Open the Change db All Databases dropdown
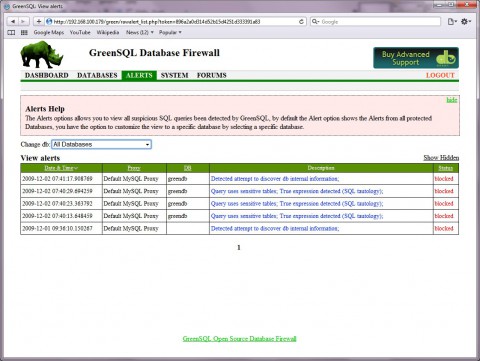The image size is (480, 361). coord(101,144)
